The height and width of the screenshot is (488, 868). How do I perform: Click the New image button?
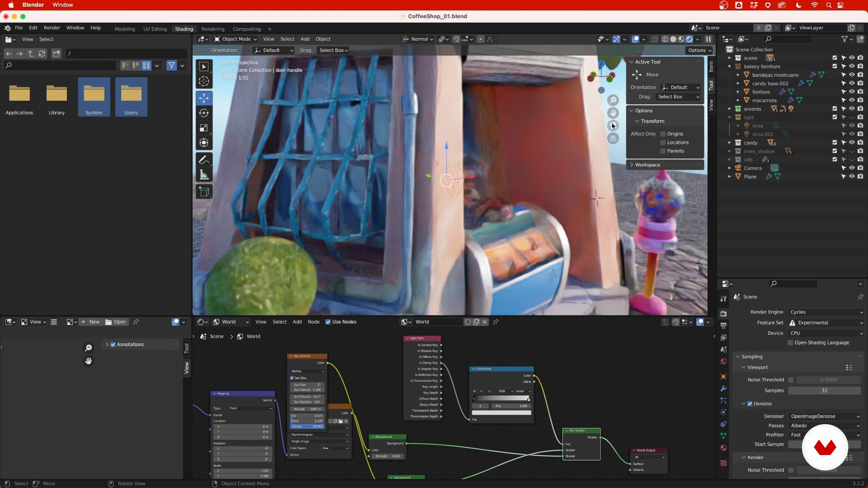[91, 322]
